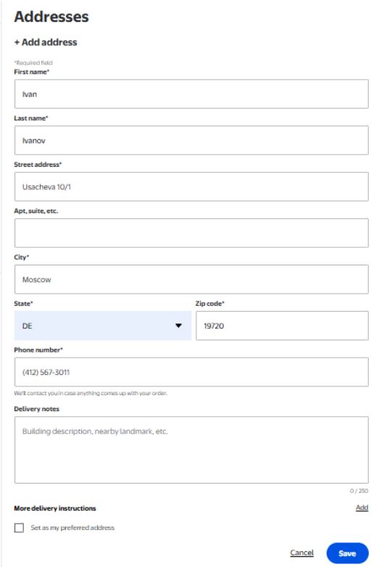
Task: Click the "First name*" field label
Action: [x=32, y=72]
